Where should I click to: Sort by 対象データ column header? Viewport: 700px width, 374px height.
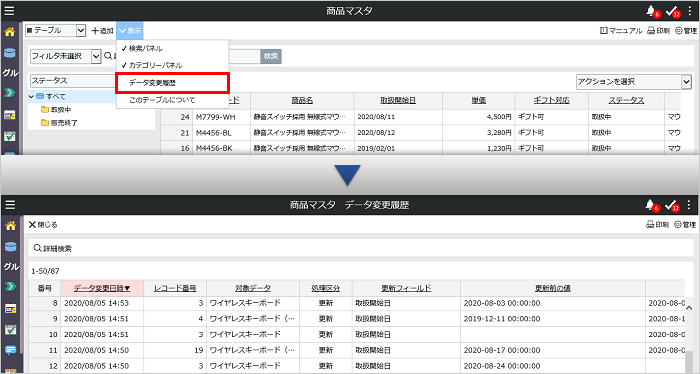[253, 288]
